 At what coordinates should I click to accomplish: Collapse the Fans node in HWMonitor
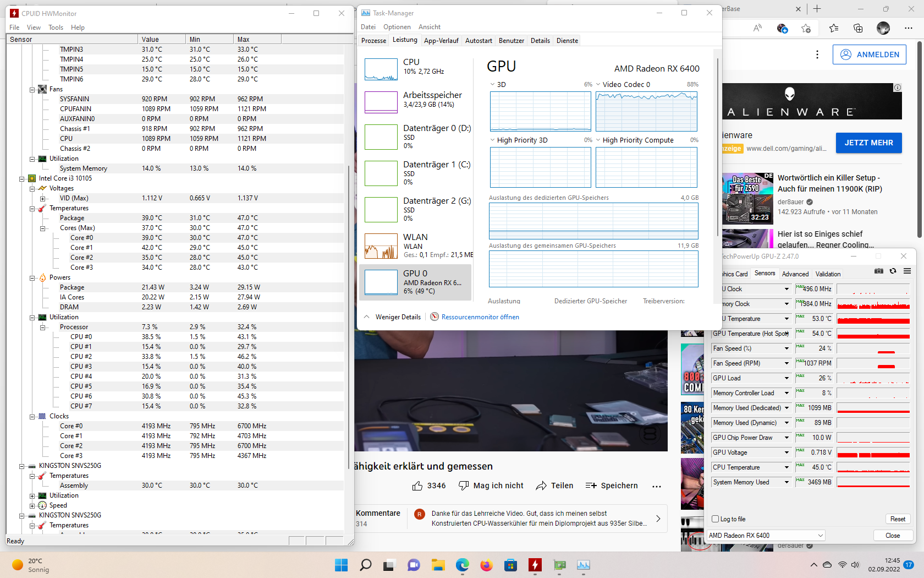[32, 89]
